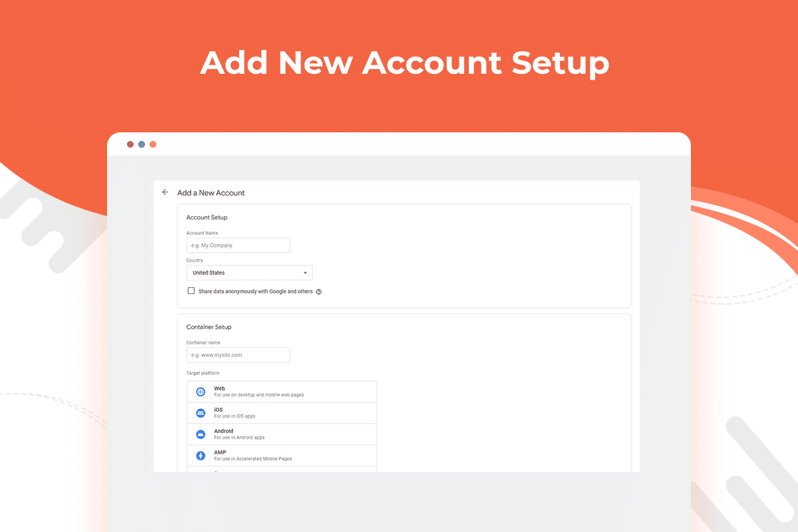The height and width of the screenshot is (532, 798).
Task: Click the red window dot
Action: pyautogui.click(x=130, y=144)
